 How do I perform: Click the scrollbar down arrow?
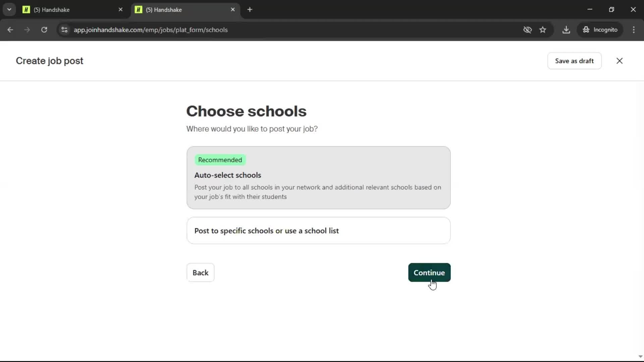click(640, 357)
